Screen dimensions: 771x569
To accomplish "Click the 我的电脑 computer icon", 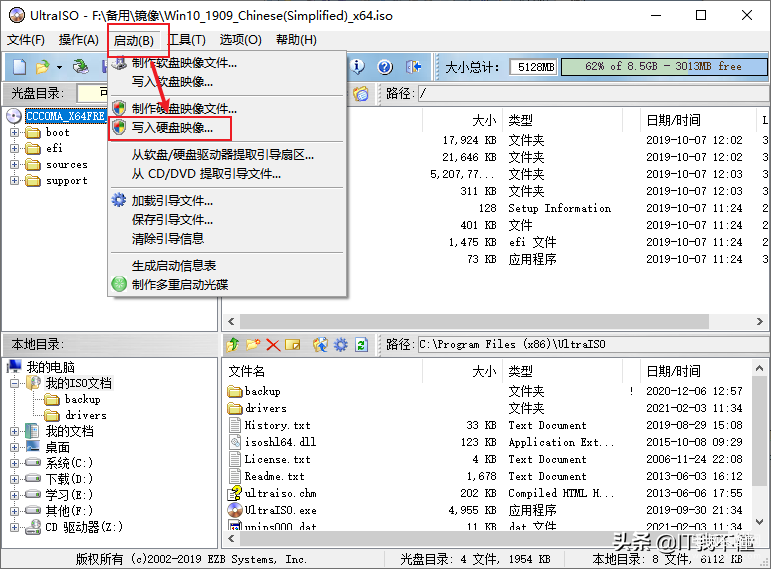I will [x=15, y=366].
